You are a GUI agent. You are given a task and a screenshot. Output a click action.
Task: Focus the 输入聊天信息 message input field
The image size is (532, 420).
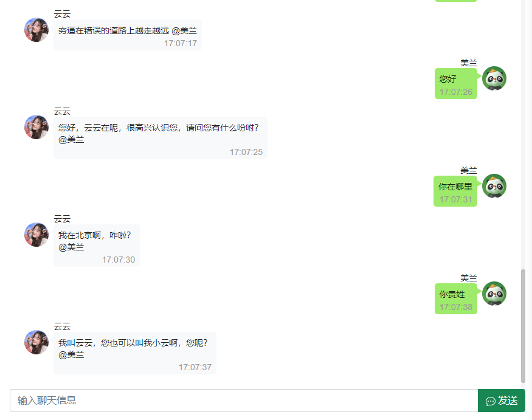tap(244, 401)
